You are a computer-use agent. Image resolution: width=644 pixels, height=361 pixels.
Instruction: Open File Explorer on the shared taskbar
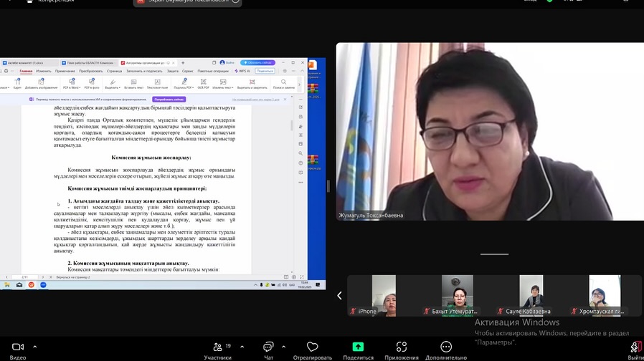pos(7,284)
